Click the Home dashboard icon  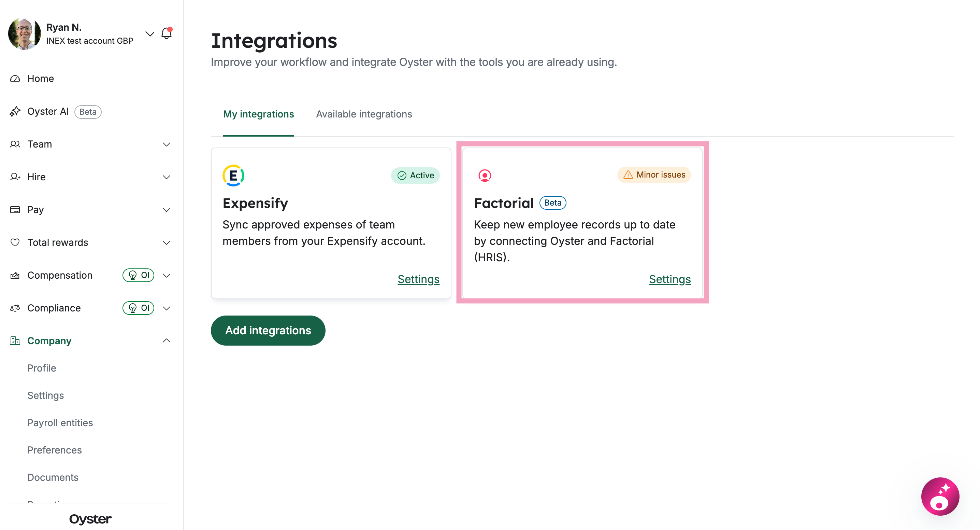click(15, 79)
